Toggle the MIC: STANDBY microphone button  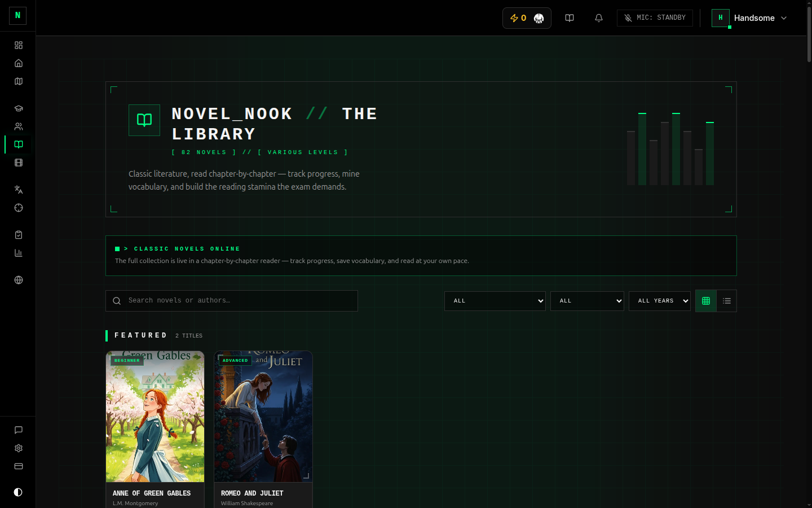tap(655, 18)
